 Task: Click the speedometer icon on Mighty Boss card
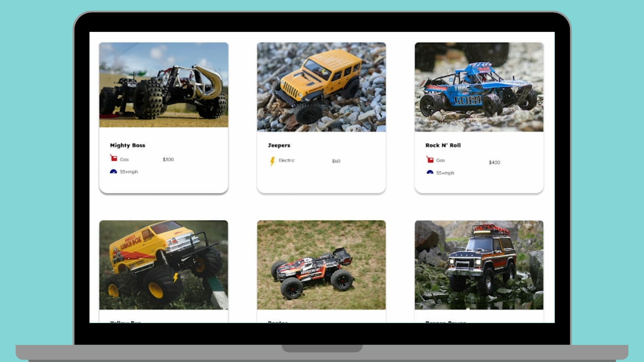113,172
